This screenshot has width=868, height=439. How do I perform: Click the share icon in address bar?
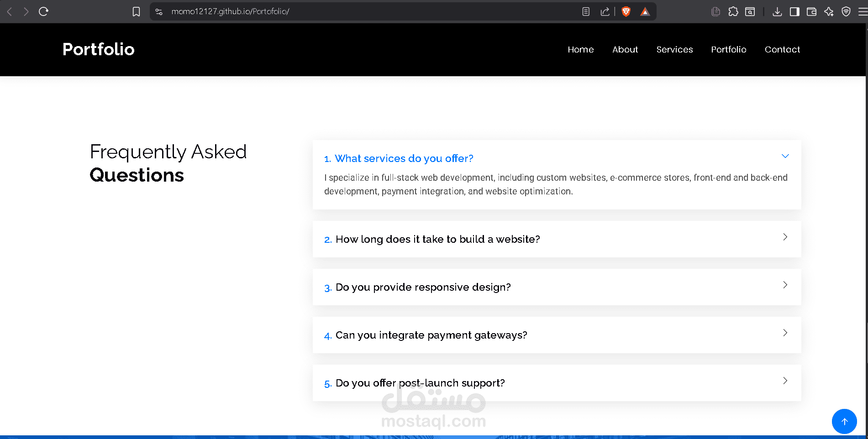tap(605, 11)
